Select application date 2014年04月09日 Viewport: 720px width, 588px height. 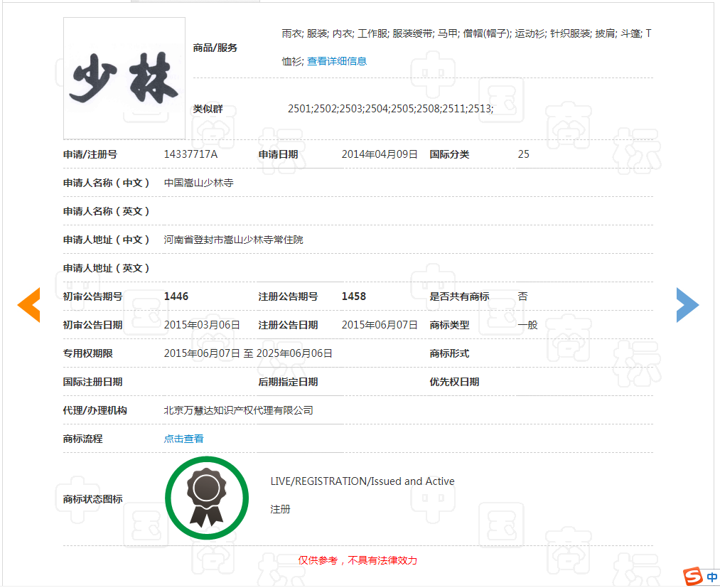pos(380,154)
